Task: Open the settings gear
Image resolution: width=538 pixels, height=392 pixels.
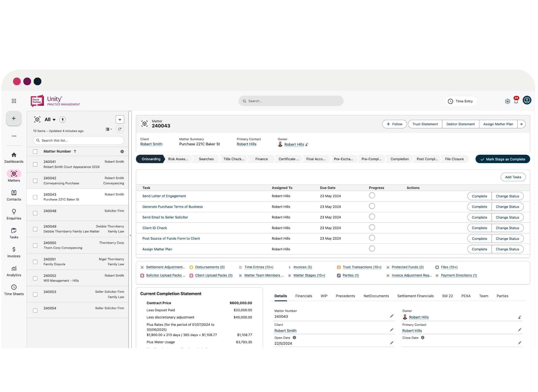Action: [x=507, y=101]
